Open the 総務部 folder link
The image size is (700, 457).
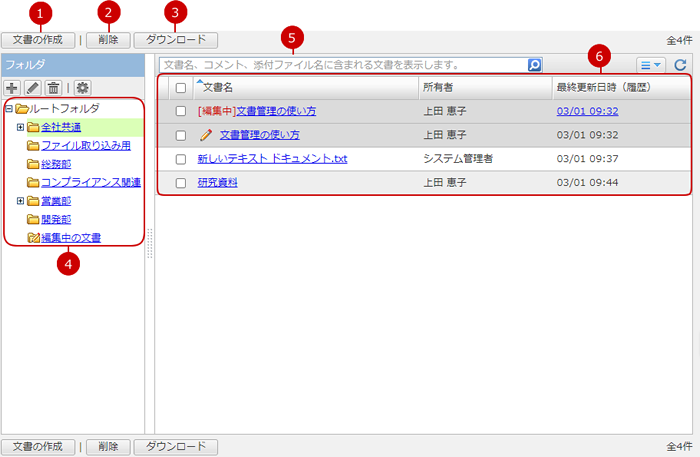pyautogui.click(x=56, y=164)
